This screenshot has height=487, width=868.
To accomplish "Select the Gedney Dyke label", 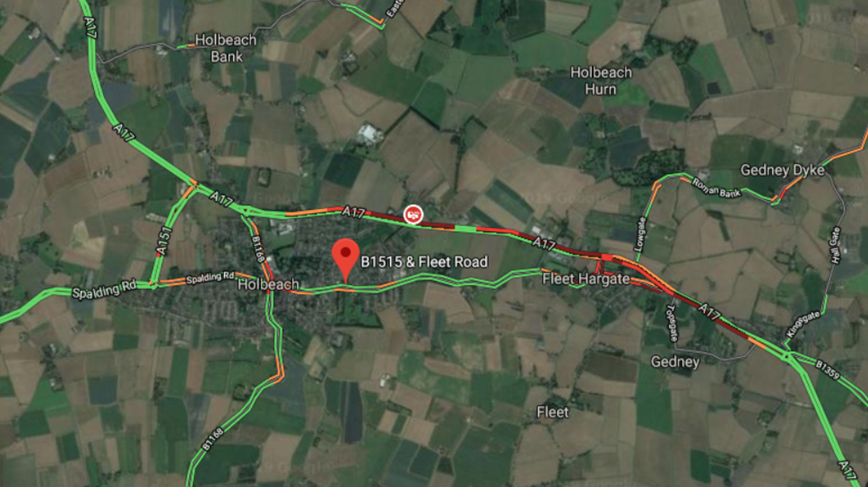I will tap(783, 170).
